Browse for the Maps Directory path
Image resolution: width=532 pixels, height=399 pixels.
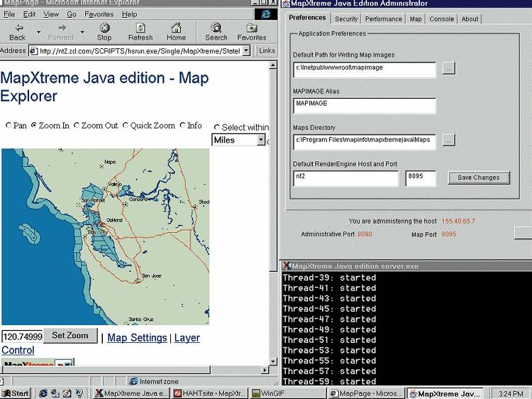tap(449, 140)
